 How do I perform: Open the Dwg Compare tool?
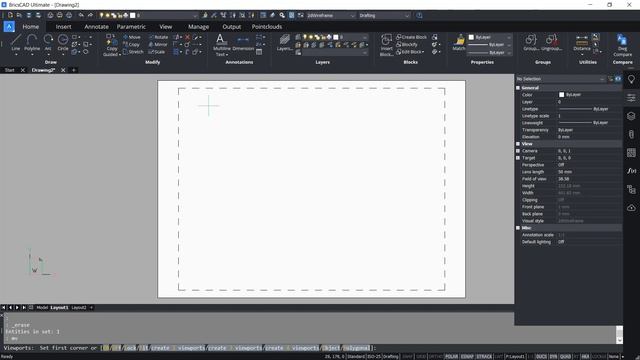[622, 45]
